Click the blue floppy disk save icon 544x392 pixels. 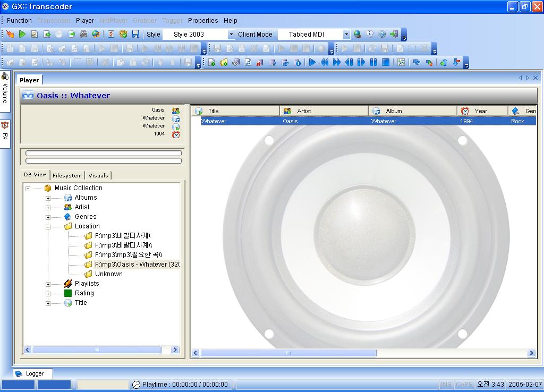[x=135, y=34]
